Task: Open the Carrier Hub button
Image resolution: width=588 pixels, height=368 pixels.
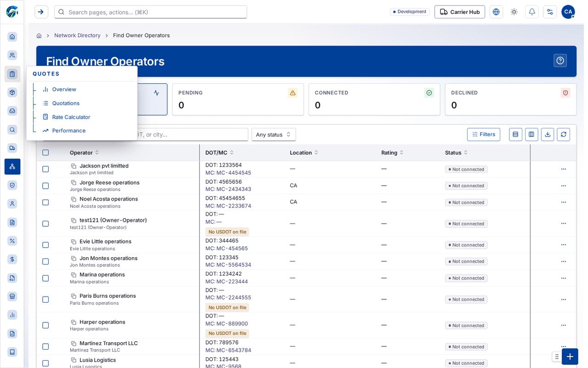Action: (460, 12)
